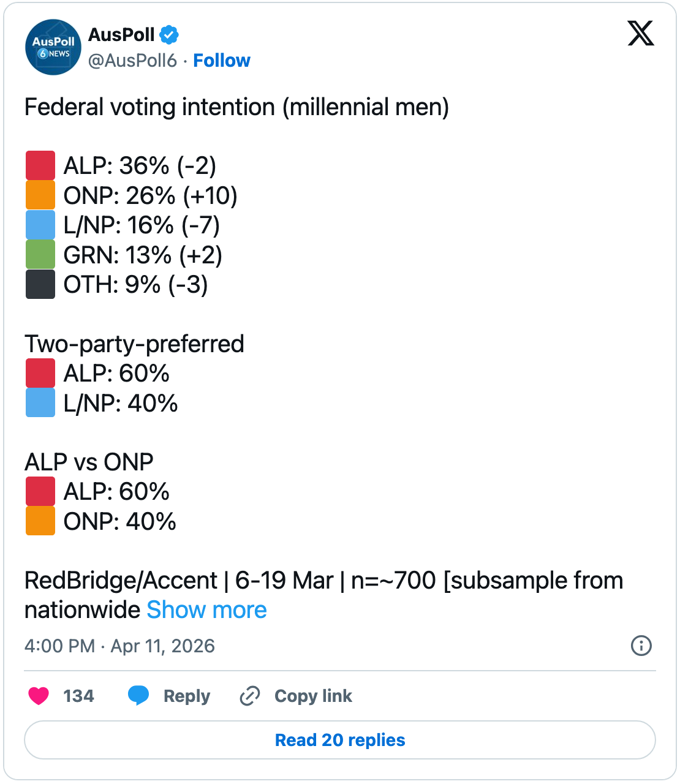Click the Reply text label
This screenshot has width=680, height=784.
[186, 696]
